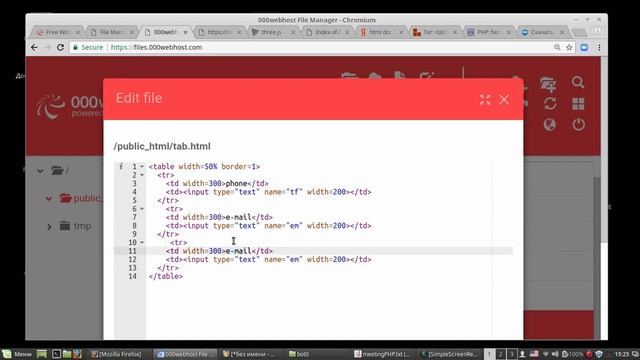Open the Chromium three-dot menu
The width and height of the screenshot is (640, 360).
pos(599,47)
